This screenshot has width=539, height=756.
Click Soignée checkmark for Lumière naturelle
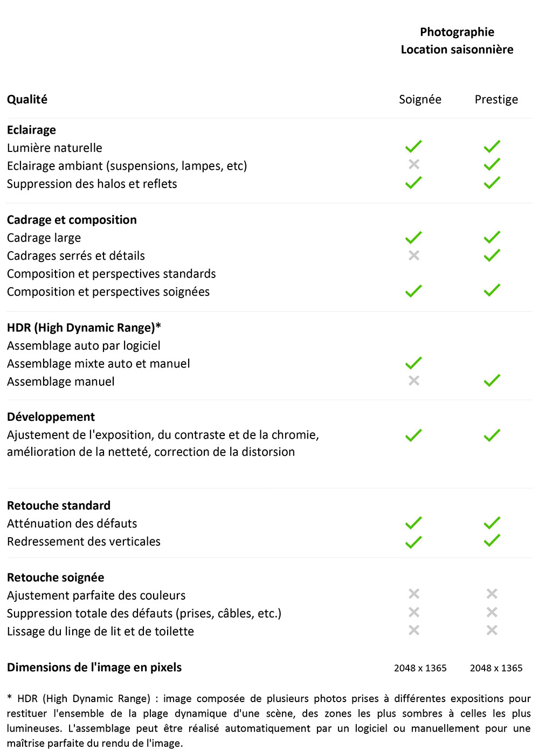pyautogui.click(x=413, y=147)
